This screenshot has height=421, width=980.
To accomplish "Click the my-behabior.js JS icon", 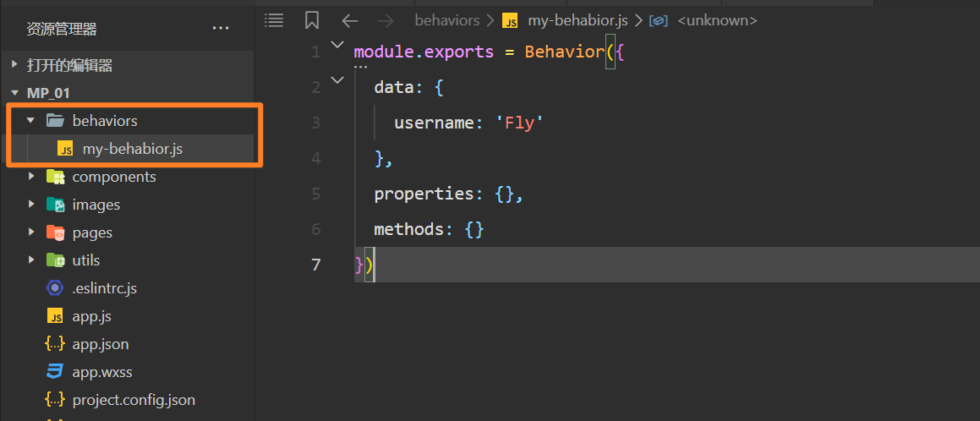I will coord(66,149).
